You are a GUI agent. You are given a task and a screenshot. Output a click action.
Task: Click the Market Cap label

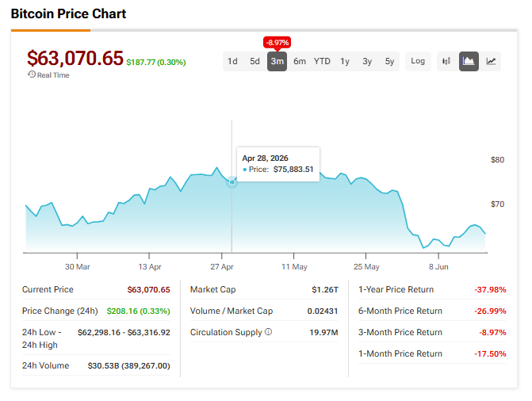(212, 289)
